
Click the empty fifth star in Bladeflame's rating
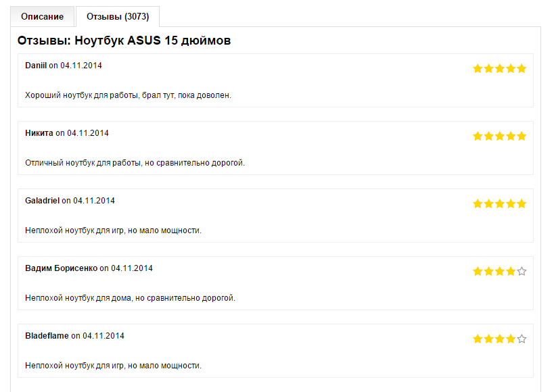click(x=522, y=339)
